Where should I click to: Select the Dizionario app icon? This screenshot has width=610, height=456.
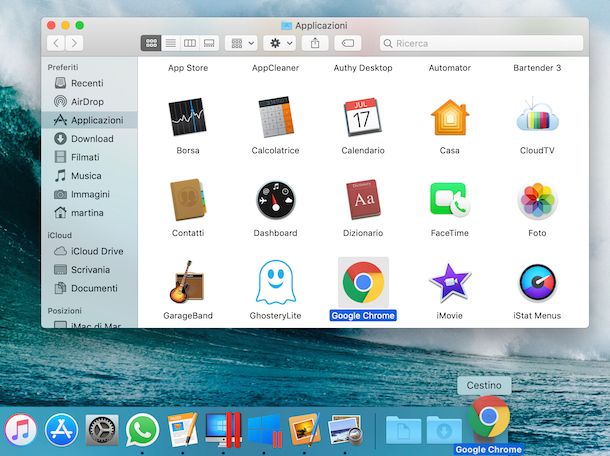click(x=363, y=200)
